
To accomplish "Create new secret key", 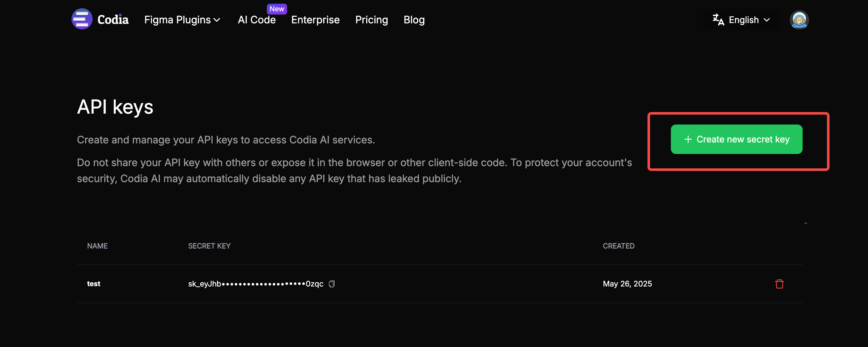I will click(x=736, y=139).
